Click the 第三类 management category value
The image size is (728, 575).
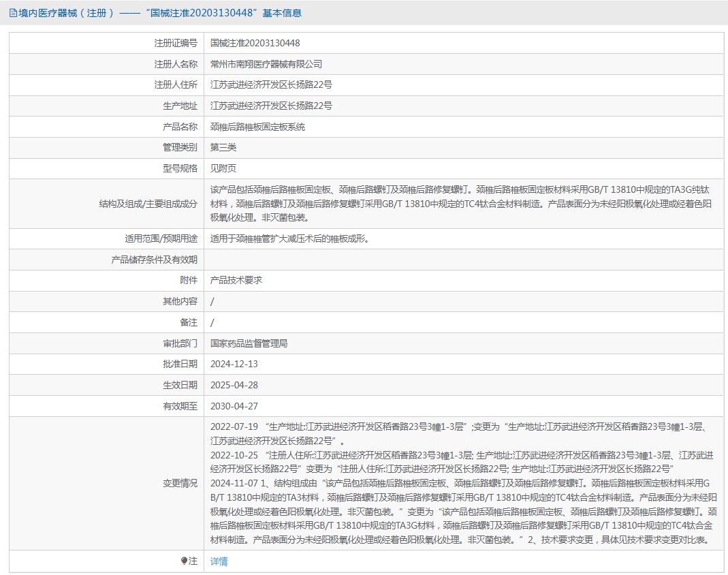[x=223, y=147]
